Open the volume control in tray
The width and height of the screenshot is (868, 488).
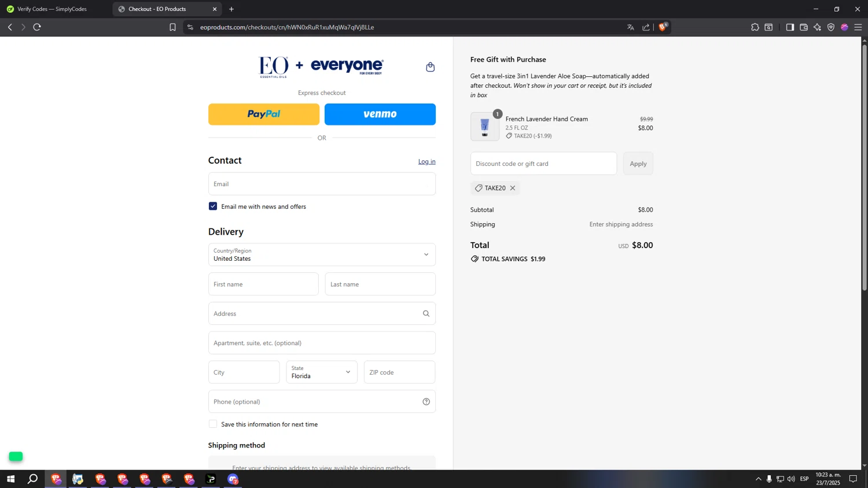tap(791, 479)
